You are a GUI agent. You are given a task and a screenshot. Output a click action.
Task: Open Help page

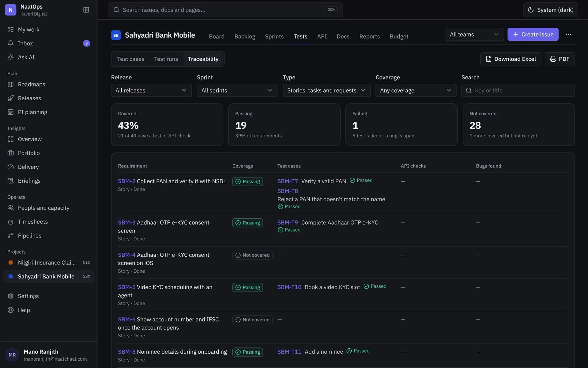click(x=49, y=310)
